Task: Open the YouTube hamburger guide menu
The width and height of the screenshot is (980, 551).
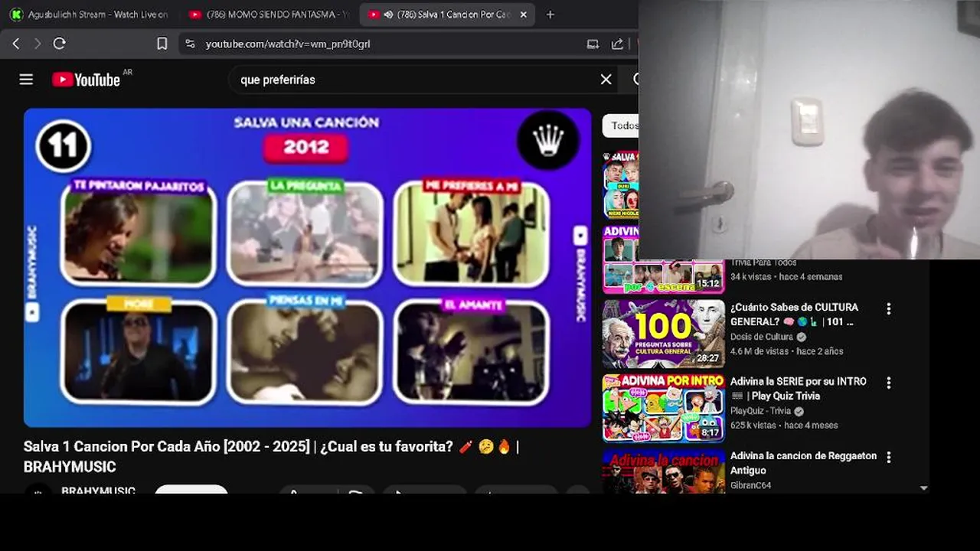Action: coord(26,80)
